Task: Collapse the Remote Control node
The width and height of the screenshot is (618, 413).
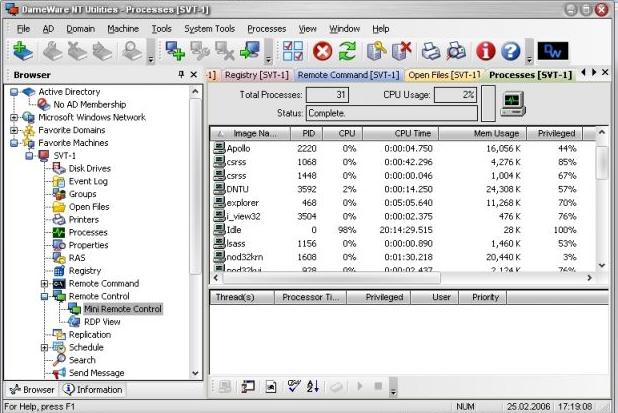Action: point(45,296)
